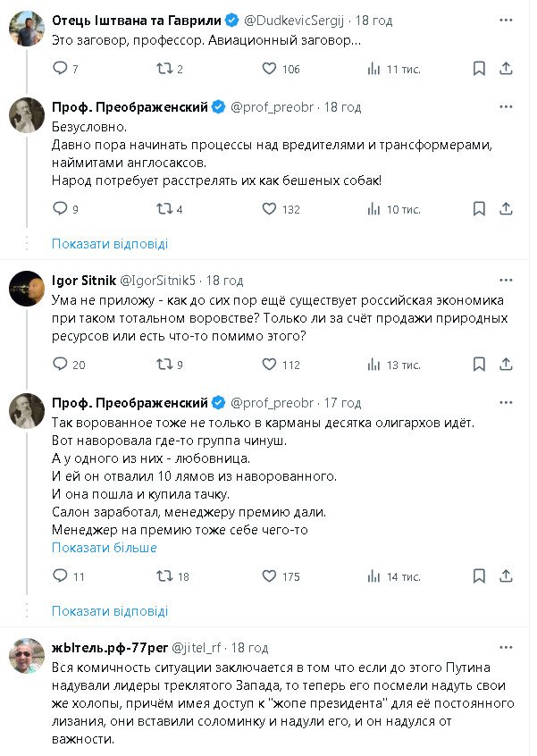Image resolution: width=537 pixels, height=756 pixels.
Task: Like the Проф. Преображенский tweet with 132 likes
Action: [270, 209]
